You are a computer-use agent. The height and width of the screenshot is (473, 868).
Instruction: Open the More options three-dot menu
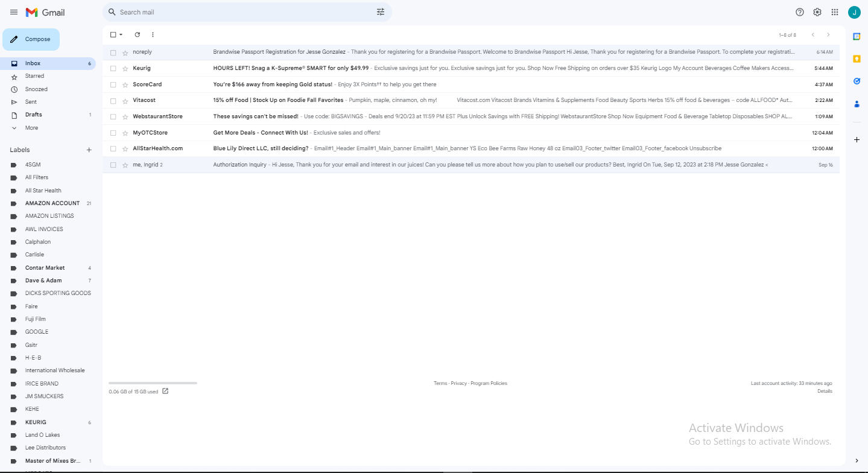153,35
